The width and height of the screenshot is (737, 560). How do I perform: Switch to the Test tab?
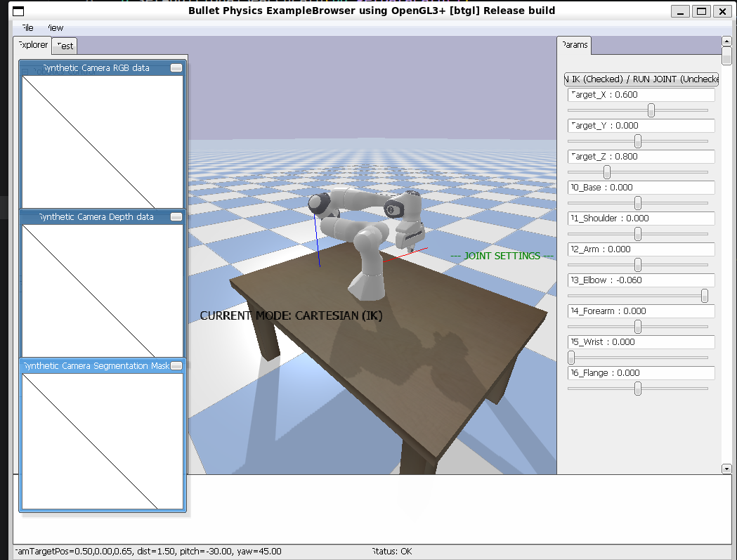(x=65, y=46)
